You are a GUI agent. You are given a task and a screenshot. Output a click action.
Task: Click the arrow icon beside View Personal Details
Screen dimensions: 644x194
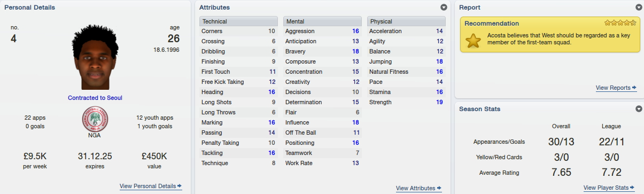[180, 186]
